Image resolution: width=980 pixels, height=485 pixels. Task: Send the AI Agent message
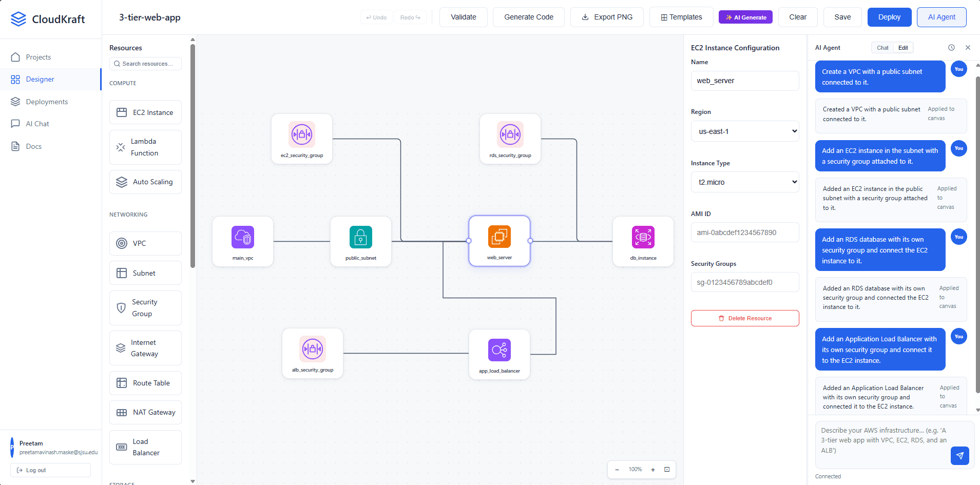960,455
